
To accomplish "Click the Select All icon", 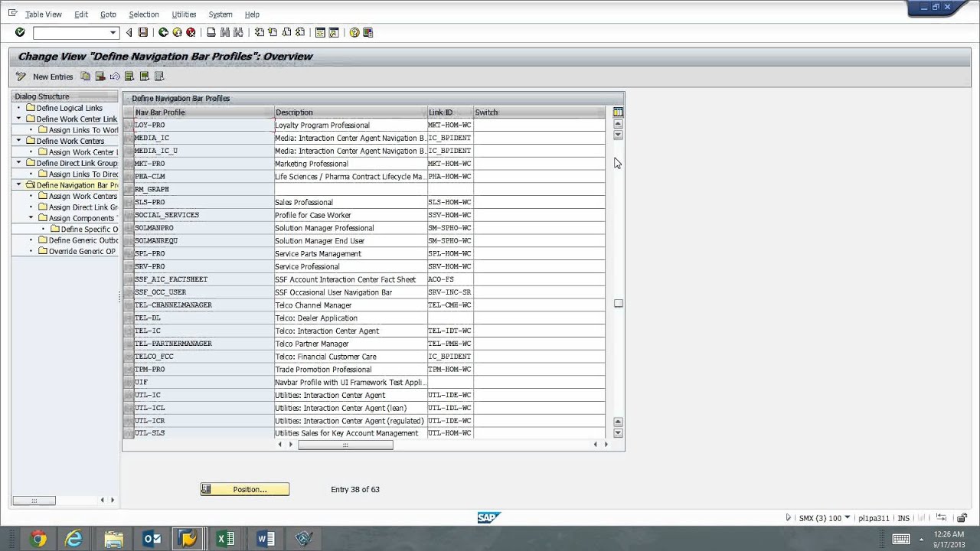I will point(129,77).
